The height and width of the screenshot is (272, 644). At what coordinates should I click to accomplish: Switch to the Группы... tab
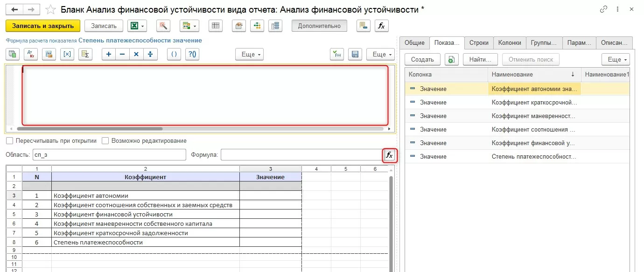[x=544, y=42]
